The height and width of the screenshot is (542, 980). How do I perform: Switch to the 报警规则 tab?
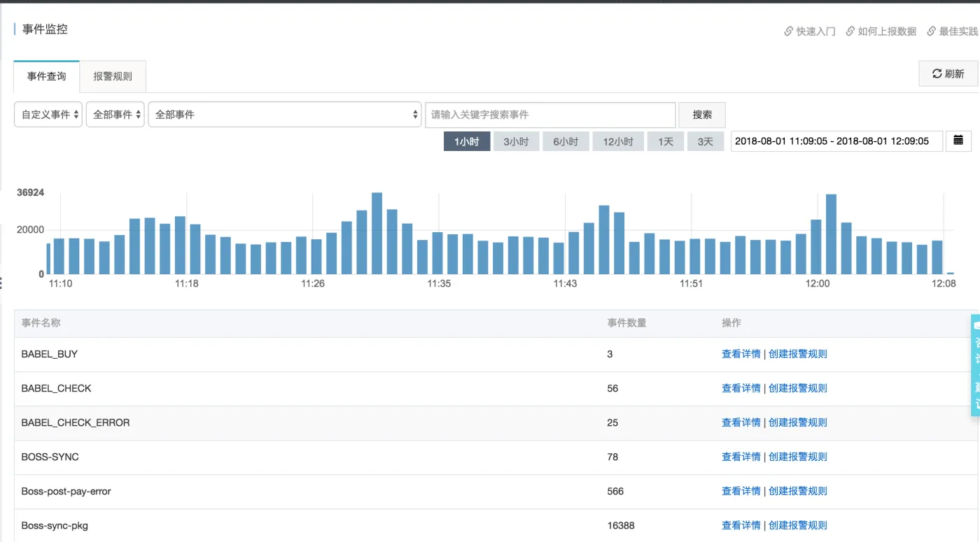tap(113, 76)
